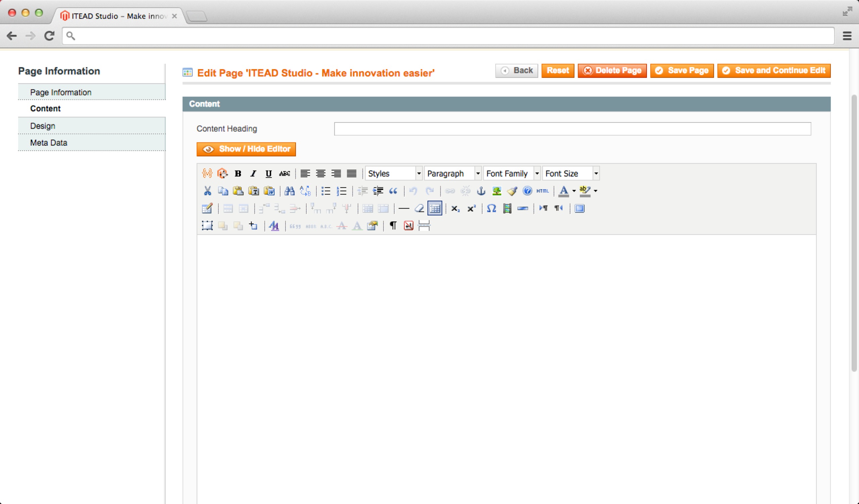
Task: Open the Meta Data tab
Action: (x=49, y=143)
